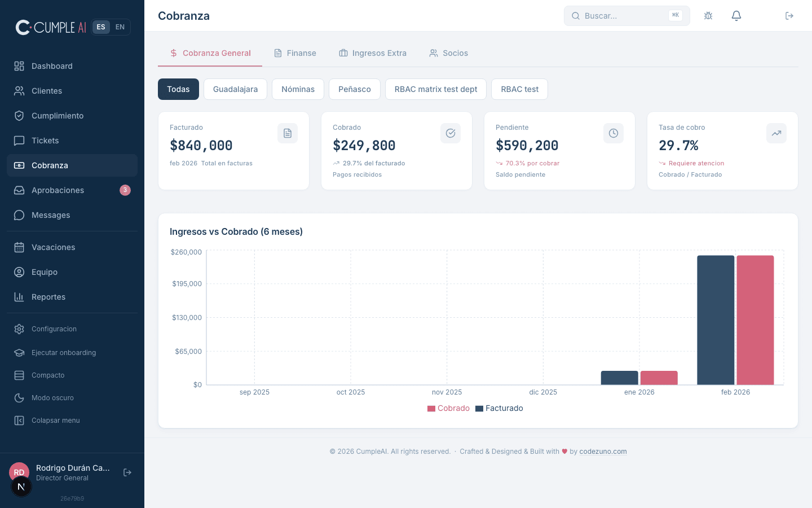This screenshot has width=812, height=508.
Task: Enable Compacto view mode
Action: (48, 375)
